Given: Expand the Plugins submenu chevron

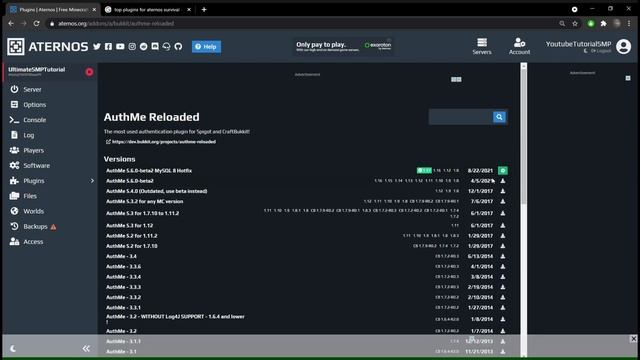Looking at the screenshot, I should coord(92,181).
